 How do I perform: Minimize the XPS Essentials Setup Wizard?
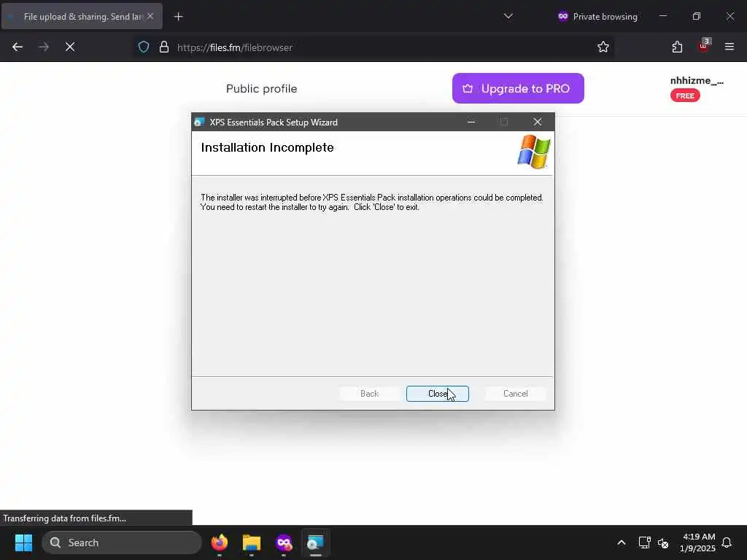[x=471, y=122]
